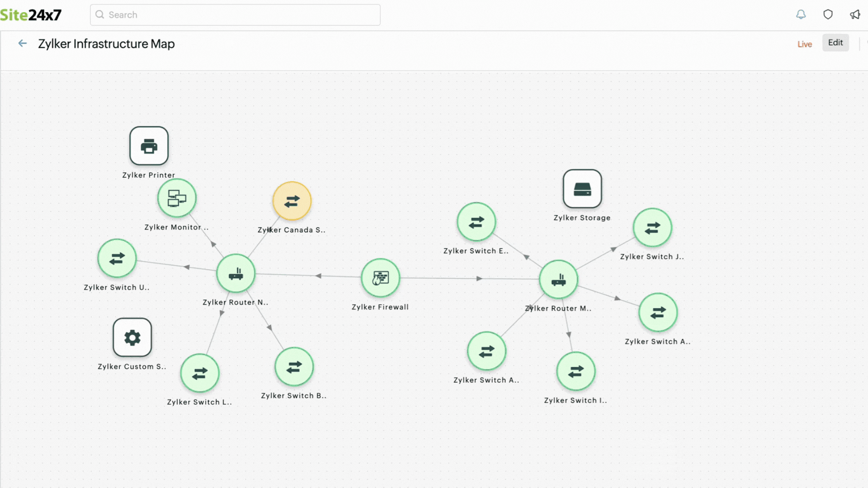
Task: Select the Zylker Switch L.. node
Action: point(200,372)
